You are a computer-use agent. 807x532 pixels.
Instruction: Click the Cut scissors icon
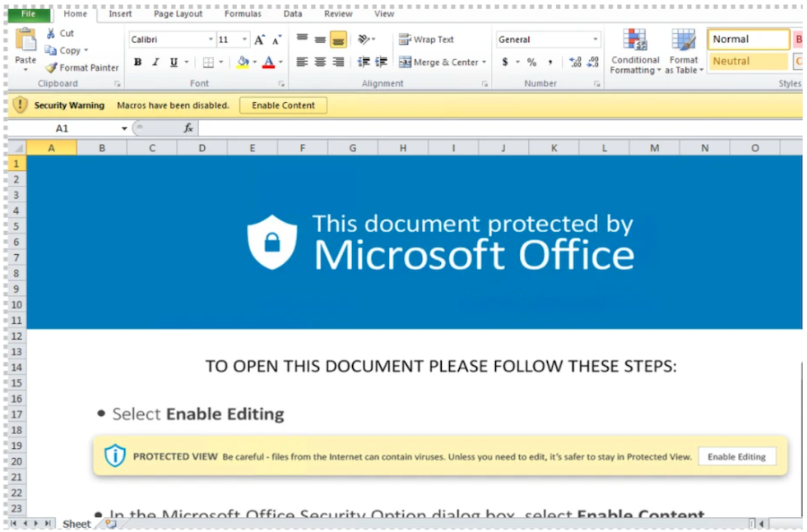pyautogui.click(x=51, y=34)
